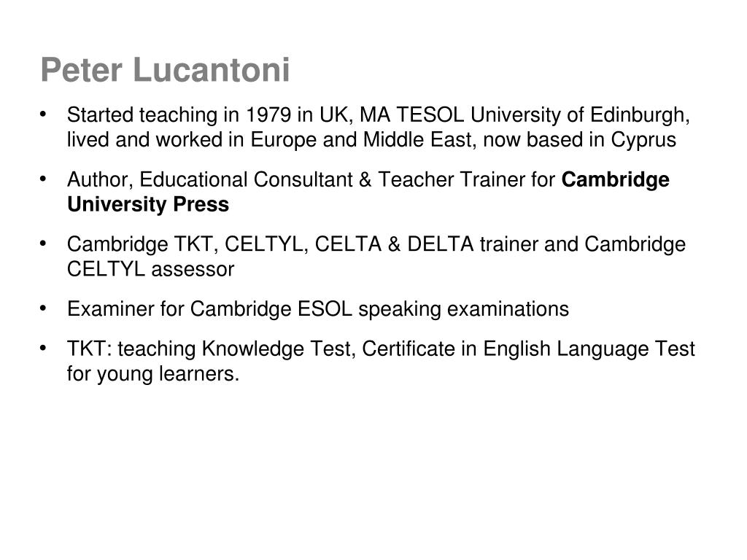Screen dimensions: 747x560
Task: Click the text CELTYL assessor
Action: (x=150, y=269)
